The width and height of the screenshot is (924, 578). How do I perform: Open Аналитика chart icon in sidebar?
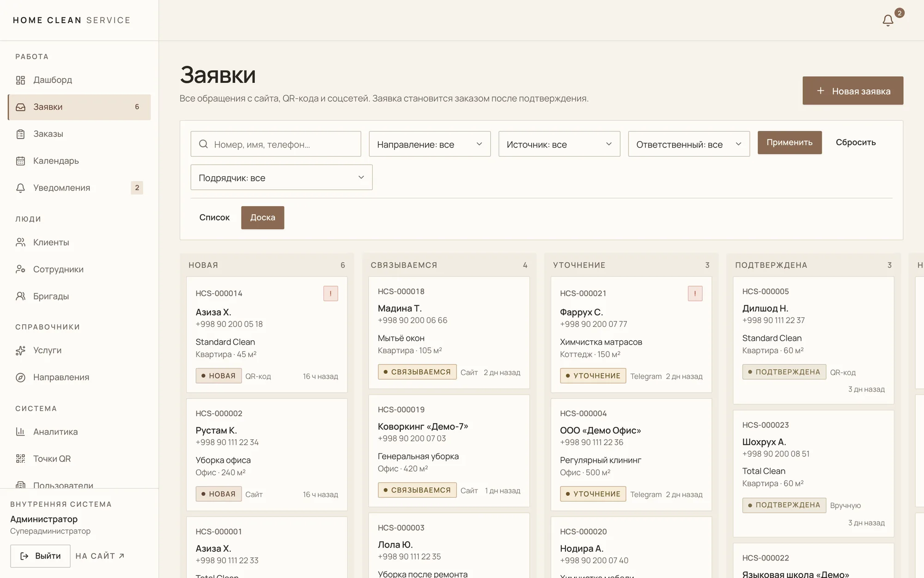20,432
